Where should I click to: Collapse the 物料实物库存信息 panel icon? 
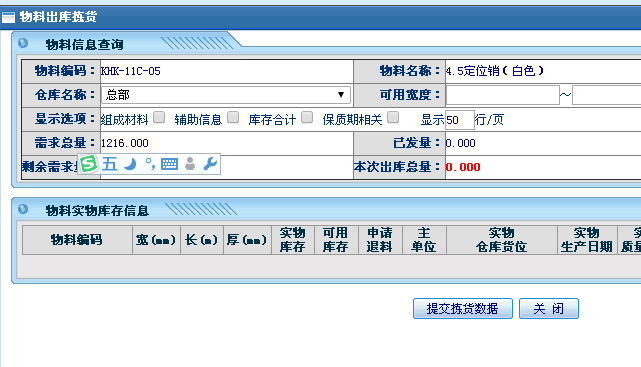(23, 209)
